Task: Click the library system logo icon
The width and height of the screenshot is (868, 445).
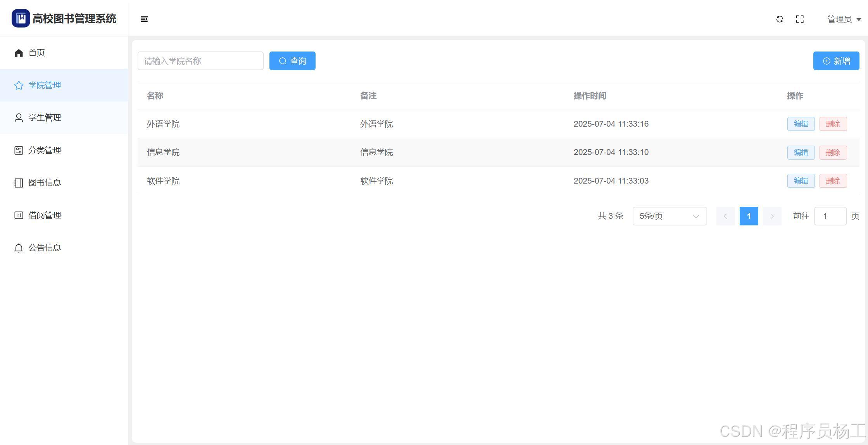Action: coord(21,18)
